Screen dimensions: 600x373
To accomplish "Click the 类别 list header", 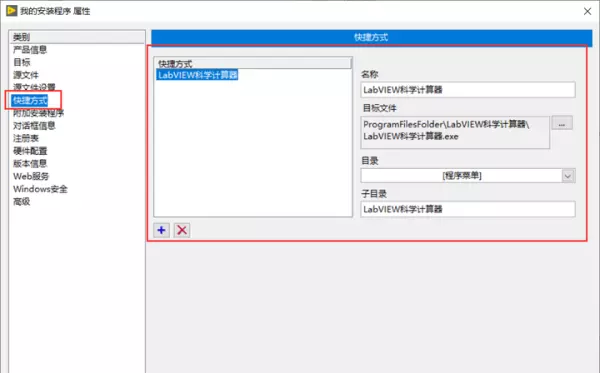I will (77, 37).
